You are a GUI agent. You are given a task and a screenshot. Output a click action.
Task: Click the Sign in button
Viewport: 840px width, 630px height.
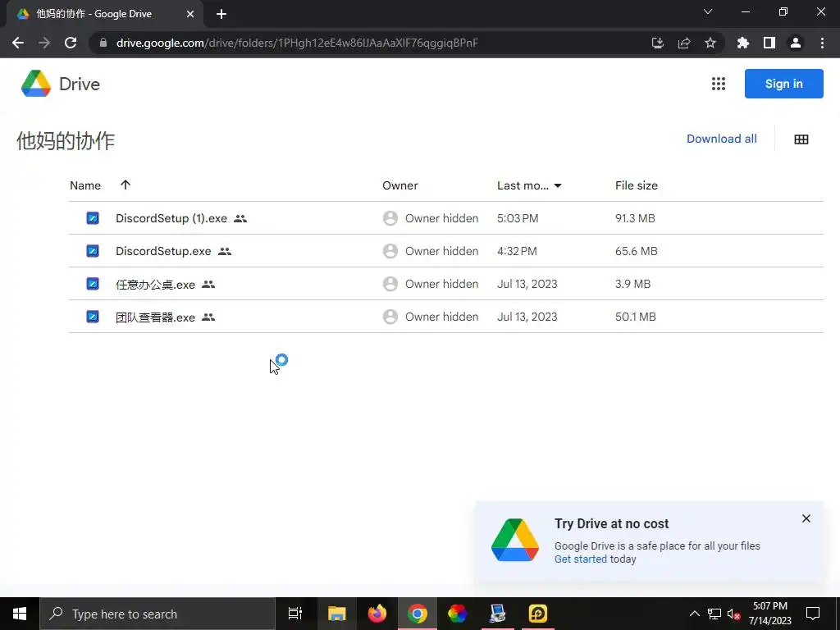point(783,84)
